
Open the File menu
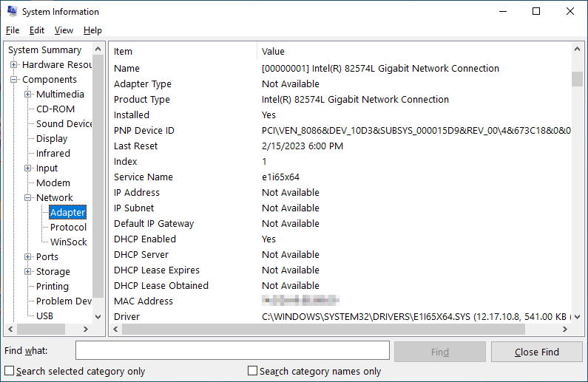13,30
